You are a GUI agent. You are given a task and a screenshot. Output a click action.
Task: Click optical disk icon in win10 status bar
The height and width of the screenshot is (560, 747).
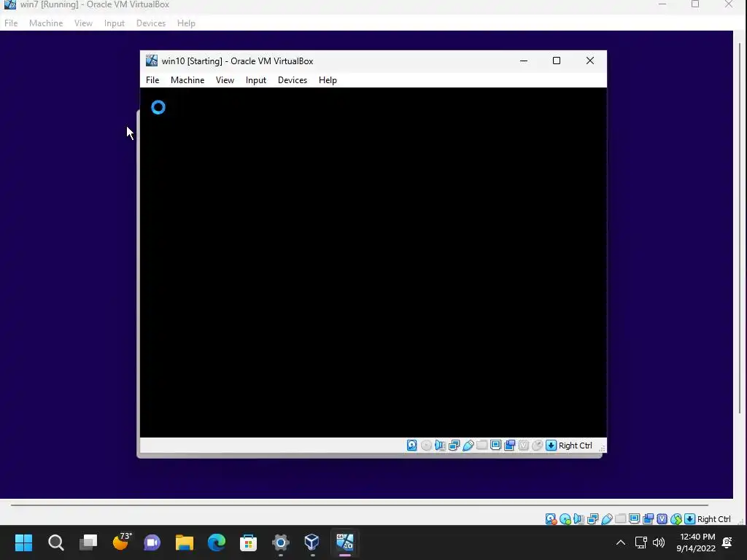pos(426,446)
